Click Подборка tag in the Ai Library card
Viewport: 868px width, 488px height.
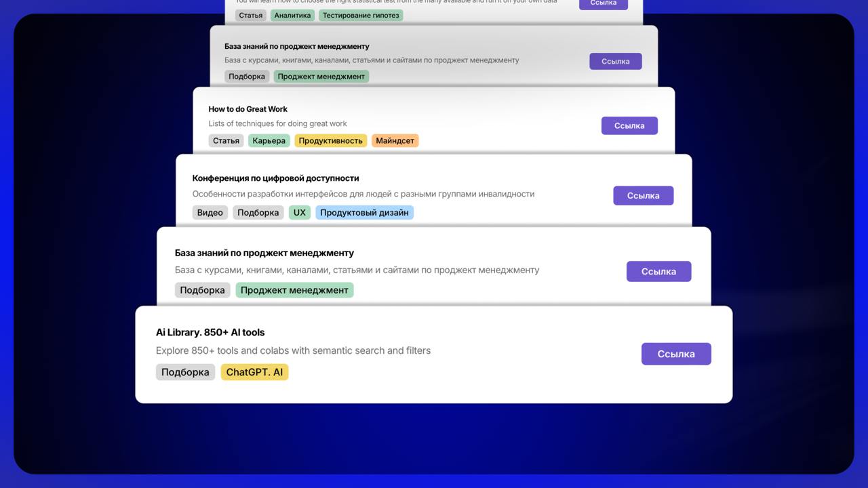(185, 372)
